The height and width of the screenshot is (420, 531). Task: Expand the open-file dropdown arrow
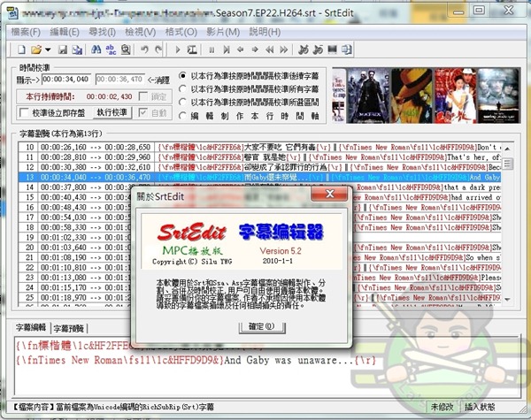(x=48, y=50)
